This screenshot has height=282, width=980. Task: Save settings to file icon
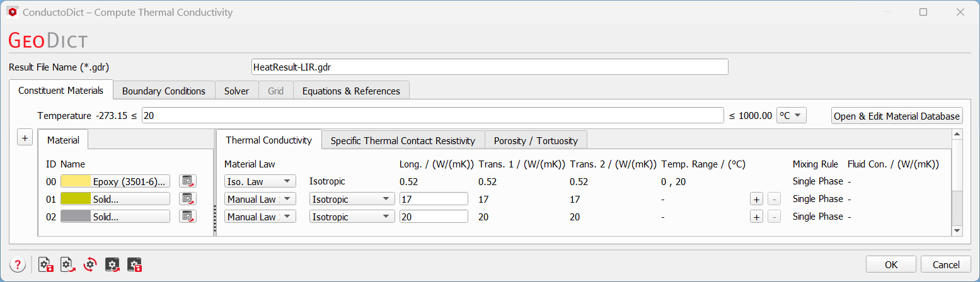tap(46, 265)
